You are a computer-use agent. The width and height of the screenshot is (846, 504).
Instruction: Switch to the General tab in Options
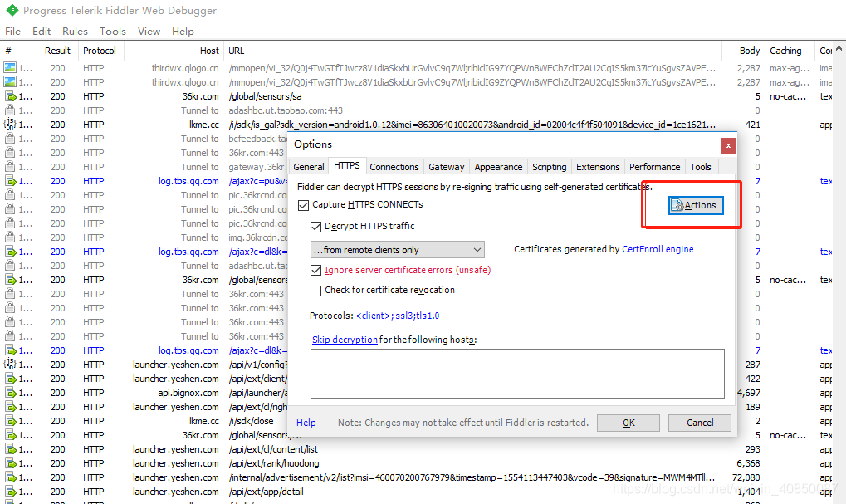[x=309, y=167]
